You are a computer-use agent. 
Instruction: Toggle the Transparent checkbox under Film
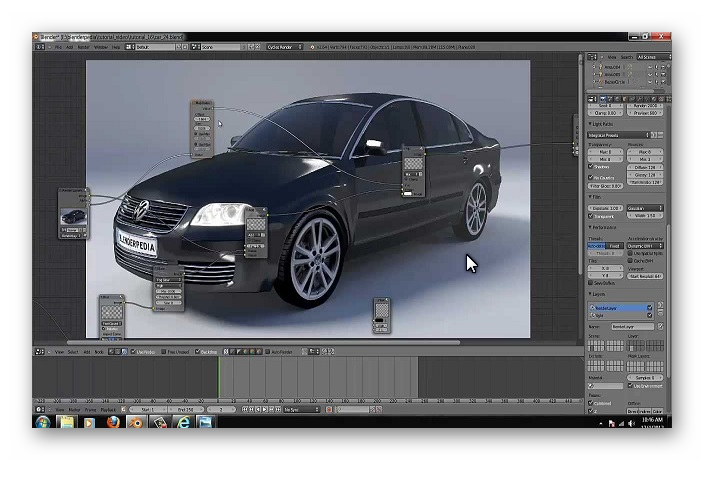pos(591,216)
